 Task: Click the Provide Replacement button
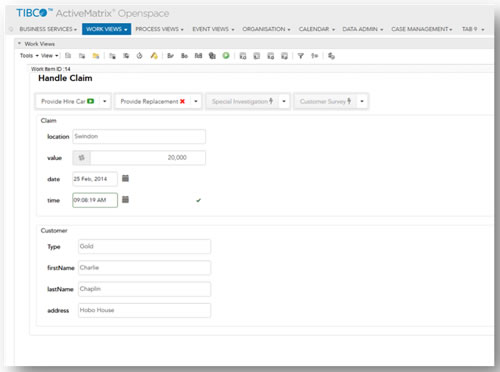(153, 101)
